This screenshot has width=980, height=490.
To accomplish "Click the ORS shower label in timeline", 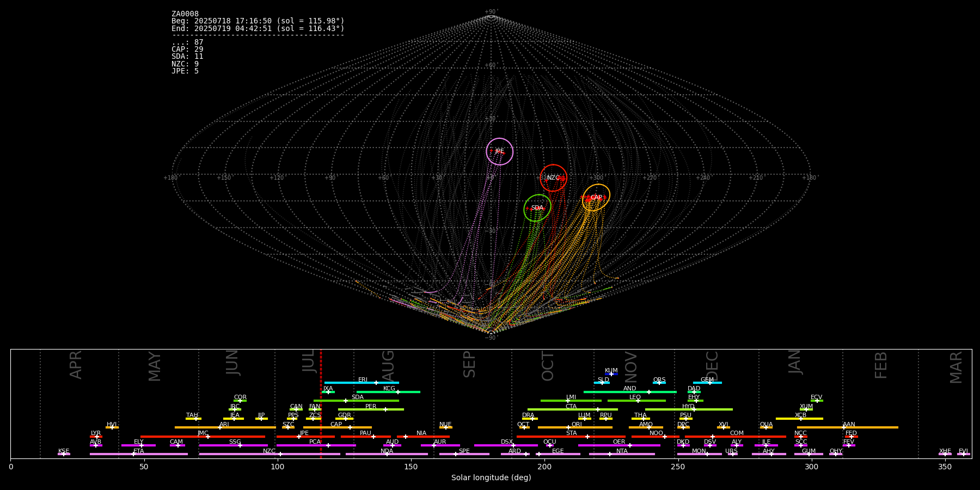I will [x=659, y=380].
